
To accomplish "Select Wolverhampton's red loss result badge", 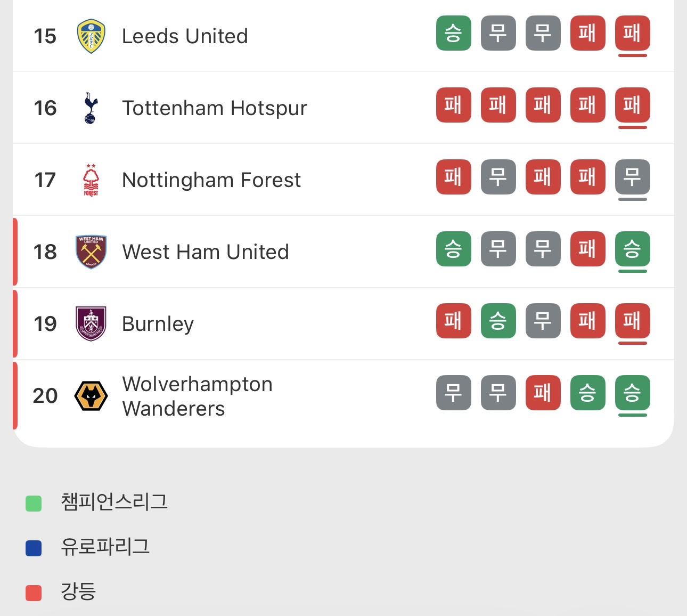I will tap(543, 393).
